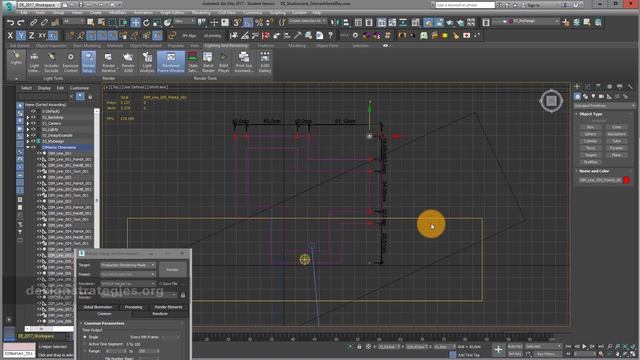
Task: Switch to Render Elements tab
Action: coord(168,307)
